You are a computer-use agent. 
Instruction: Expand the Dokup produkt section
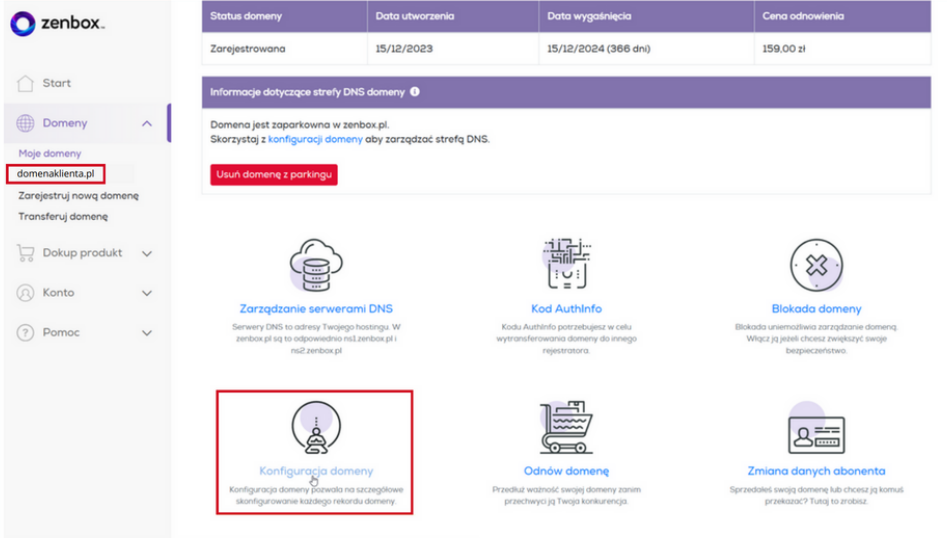click(147, 253)
